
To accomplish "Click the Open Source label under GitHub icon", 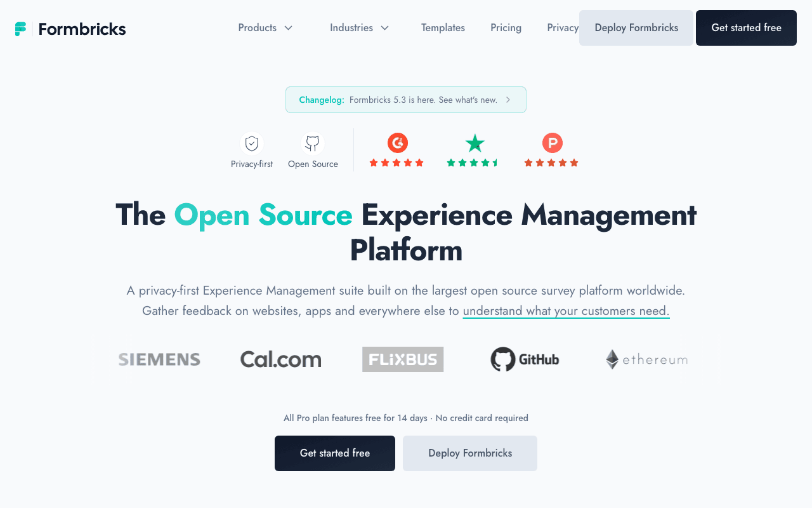I will coord(313,164).
